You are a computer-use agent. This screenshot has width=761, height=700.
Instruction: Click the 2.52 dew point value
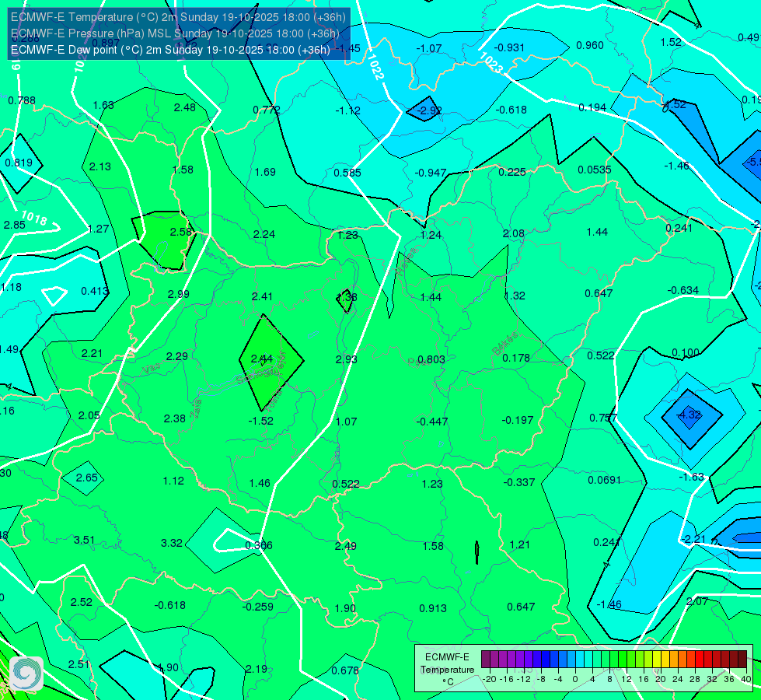coord(81,602)
